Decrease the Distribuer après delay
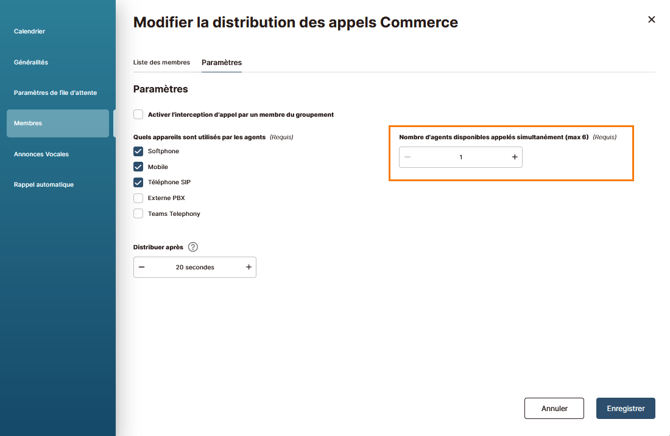The width and height of the screenshot is (670, 436). coord(141,267)
